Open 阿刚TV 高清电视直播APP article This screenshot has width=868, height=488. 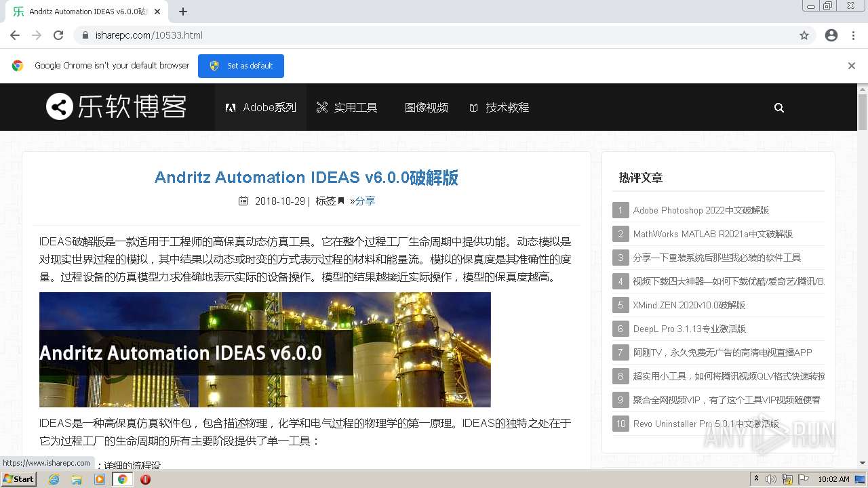(722, 352)
